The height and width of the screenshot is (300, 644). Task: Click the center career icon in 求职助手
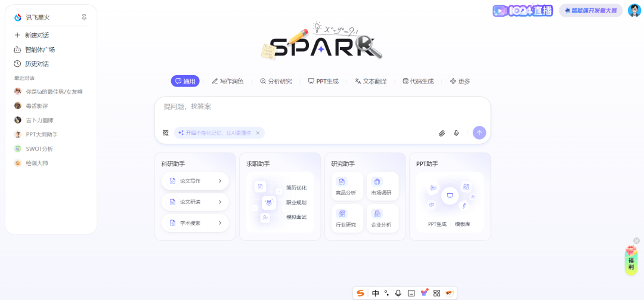[268, 203]
